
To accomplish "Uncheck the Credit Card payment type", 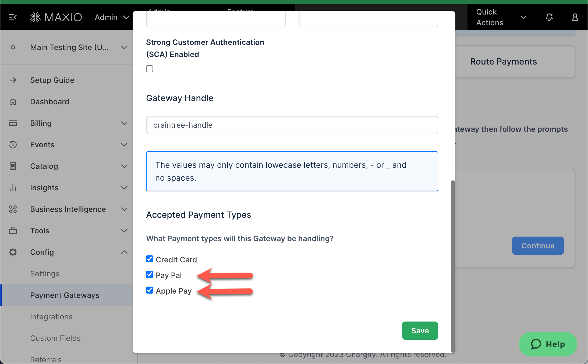I will click(x=150, y=259).
